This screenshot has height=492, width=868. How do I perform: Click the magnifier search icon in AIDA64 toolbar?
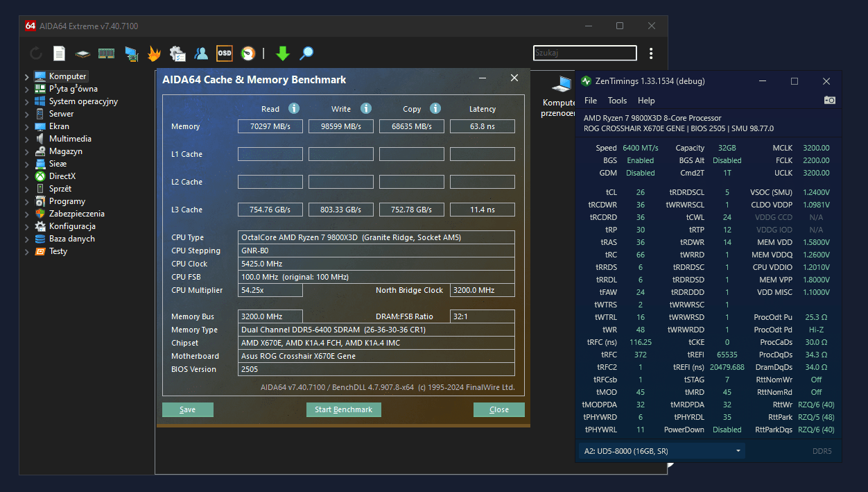306,53
